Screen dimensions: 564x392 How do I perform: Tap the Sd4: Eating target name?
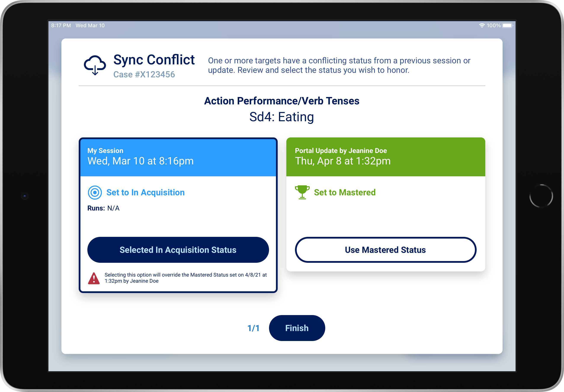click(282, 117)
